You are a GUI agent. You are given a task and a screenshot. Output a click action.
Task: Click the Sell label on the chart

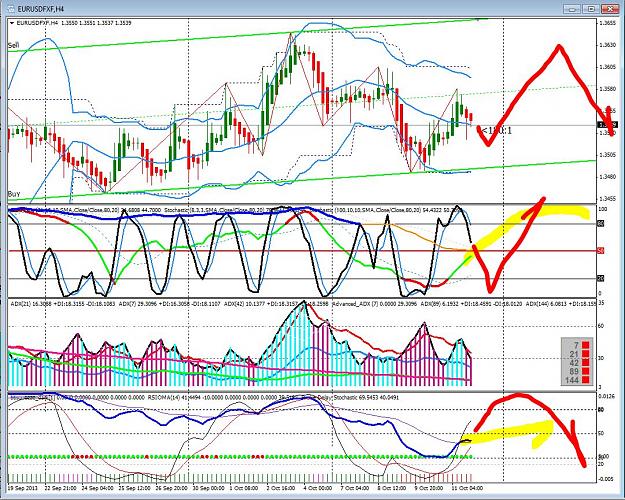pos(13,46)
